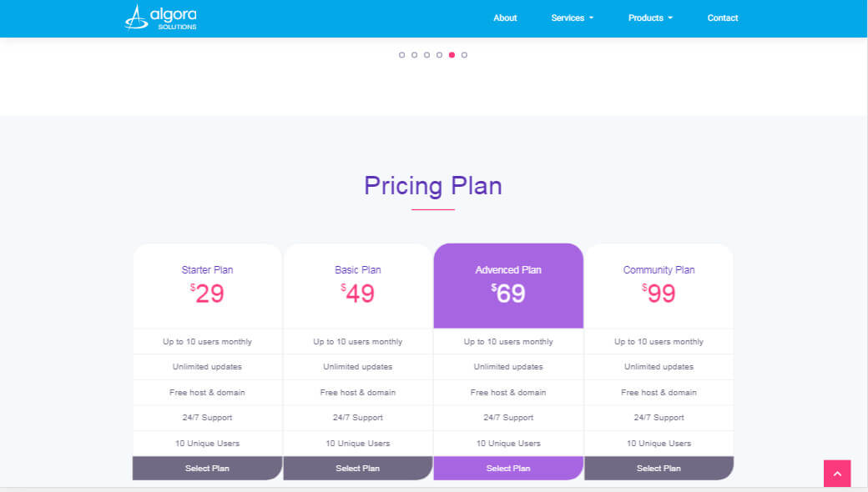Pick Select Plan for Community Plan
Screen dimensions: 868x492
[659, 469]
